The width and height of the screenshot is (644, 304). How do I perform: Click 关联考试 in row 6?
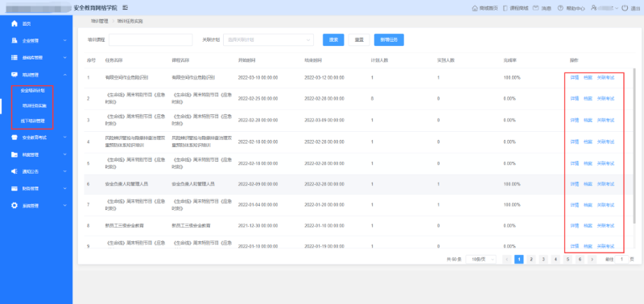coord(605,184)
